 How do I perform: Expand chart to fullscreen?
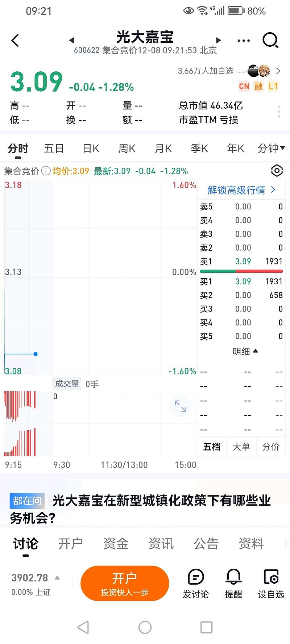coord(180,406)
